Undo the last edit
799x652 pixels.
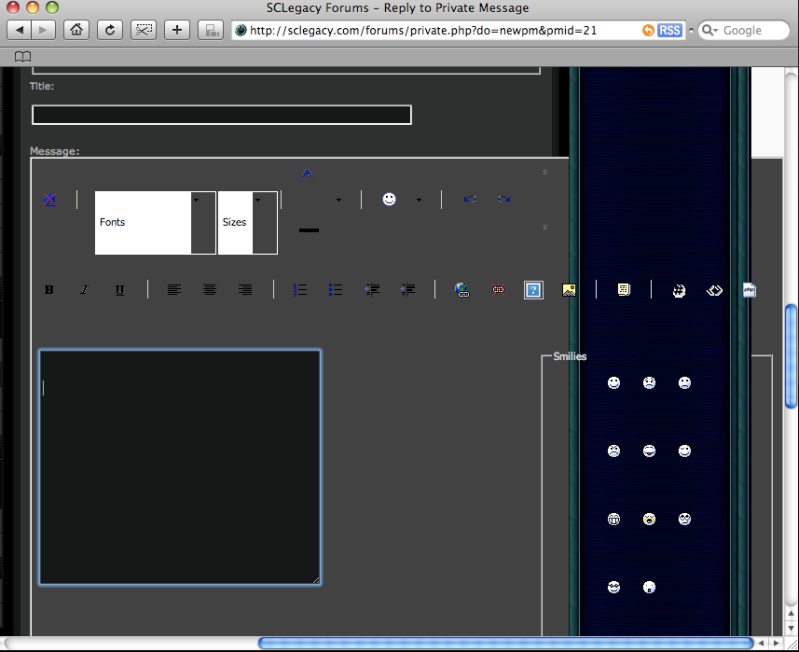coord(469,200)
